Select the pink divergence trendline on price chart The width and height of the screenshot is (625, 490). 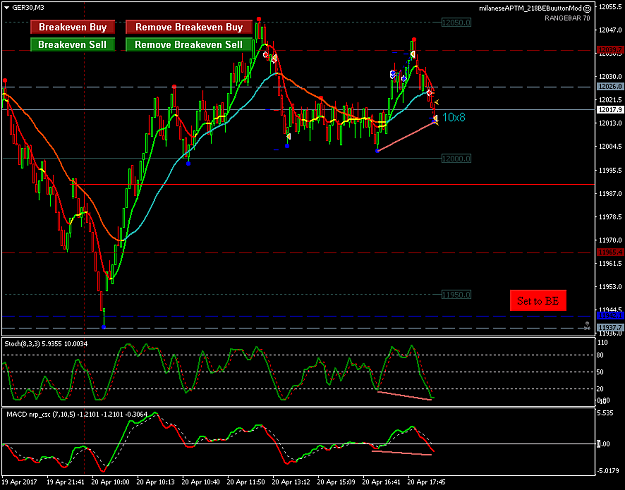[406, 137]
